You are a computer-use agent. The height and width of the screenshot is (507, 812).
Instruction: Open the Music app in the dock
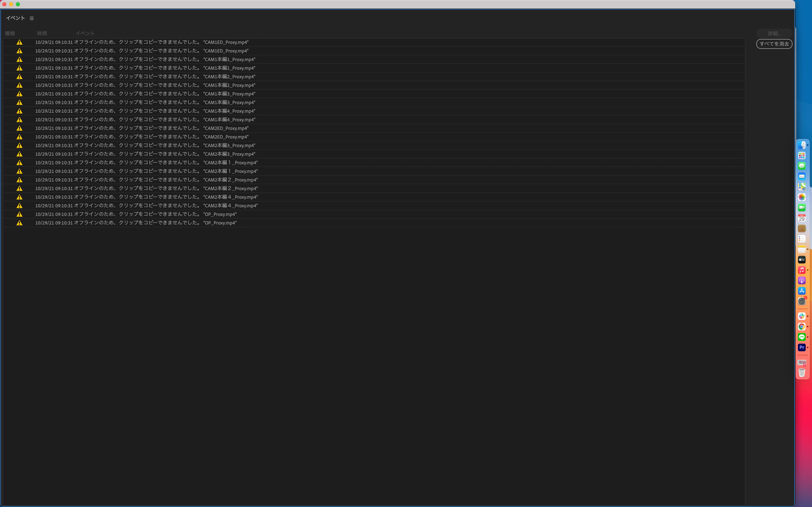802,270
